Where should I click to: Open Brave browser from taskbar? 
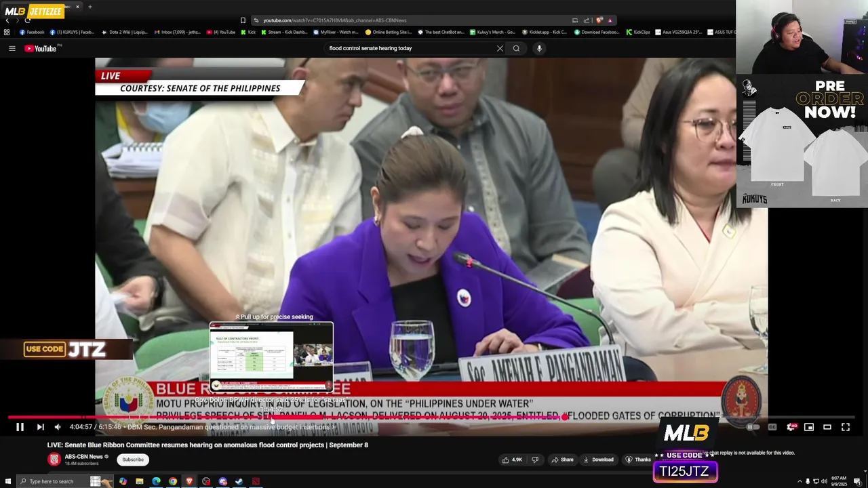point(189,481)
